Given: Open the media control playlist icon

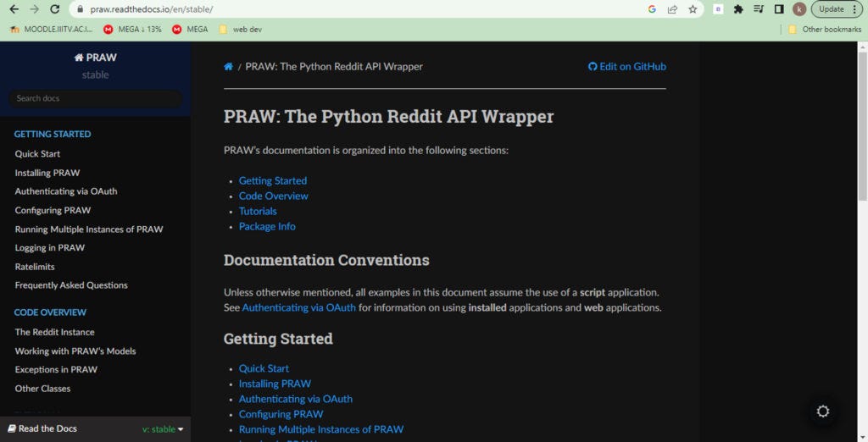Looking at the screenshot, I should pos(759,9).
